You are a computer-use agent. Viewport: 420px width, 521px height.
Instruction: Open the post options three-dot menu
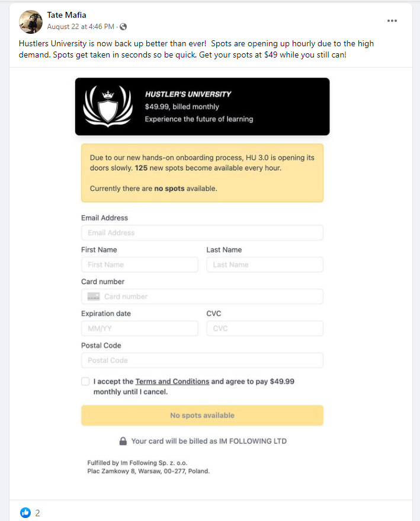pos(392,21)
